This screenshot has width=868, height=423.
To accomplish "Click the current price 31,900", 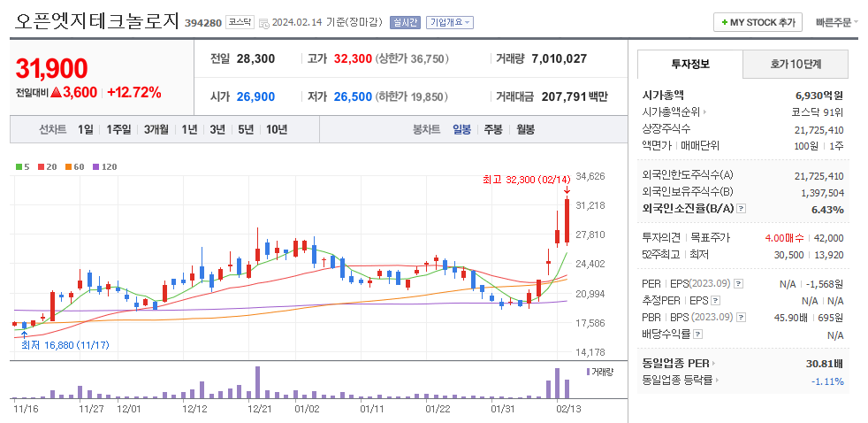I will 51,68.
